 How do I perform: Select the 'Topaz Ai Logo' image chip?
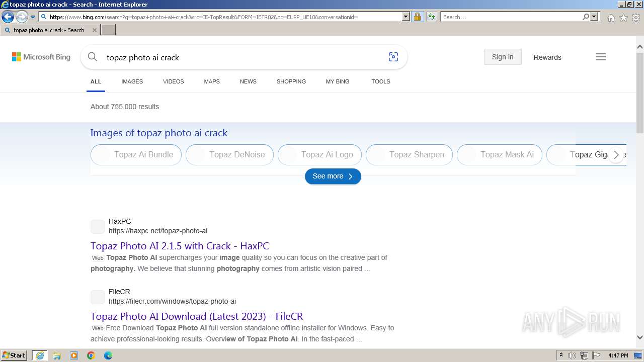319,155
